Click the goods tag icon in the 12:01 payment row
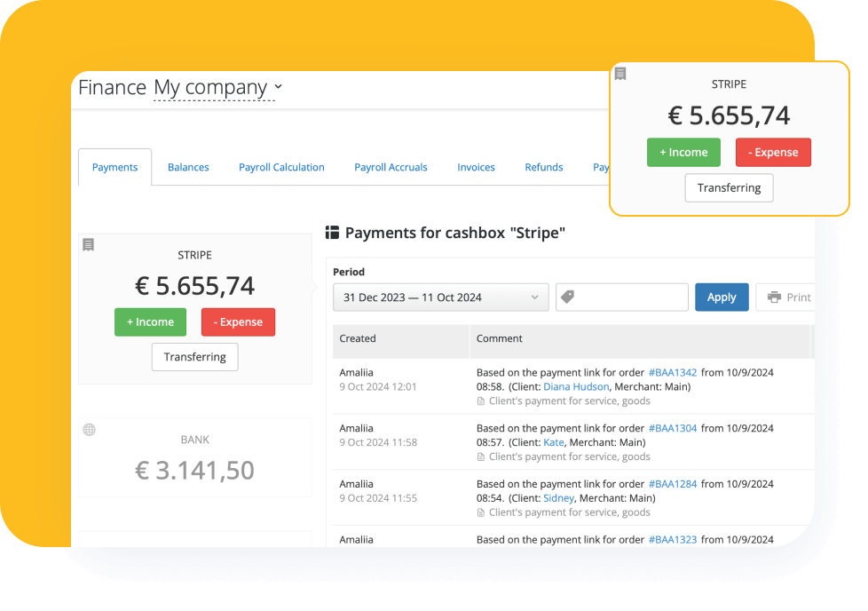The image size is (868, 611). [480, 401]
